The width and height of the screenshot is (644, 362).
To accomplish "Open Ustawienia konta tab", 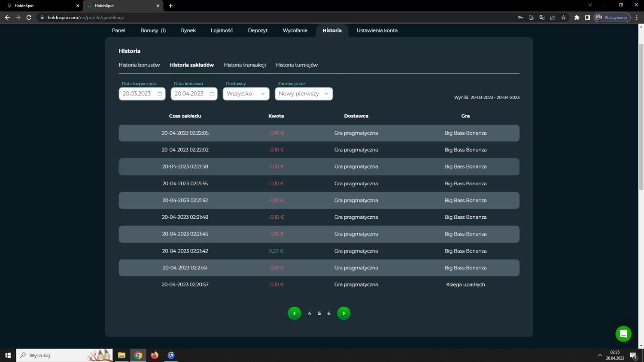I will 377,30.
